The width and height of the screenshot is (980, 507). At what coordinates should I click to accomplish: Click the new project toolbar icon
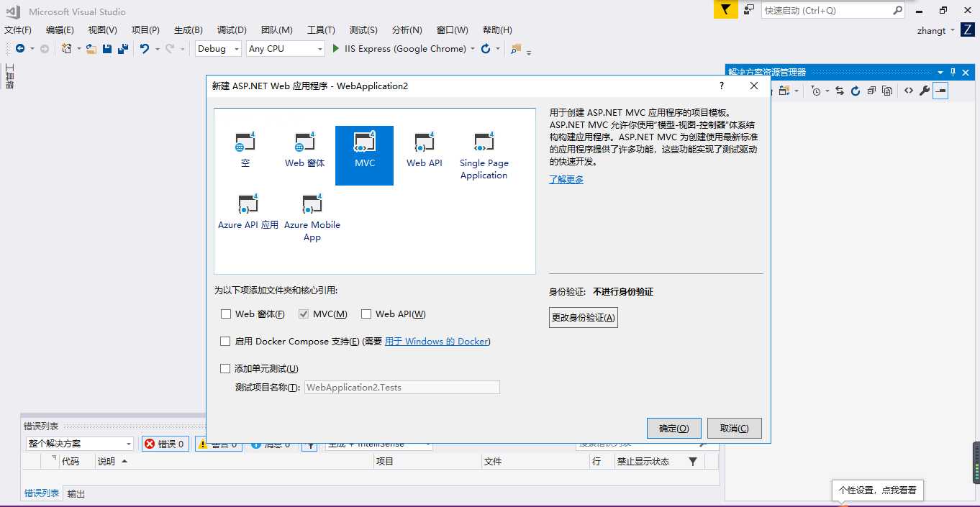pos(66,49)
